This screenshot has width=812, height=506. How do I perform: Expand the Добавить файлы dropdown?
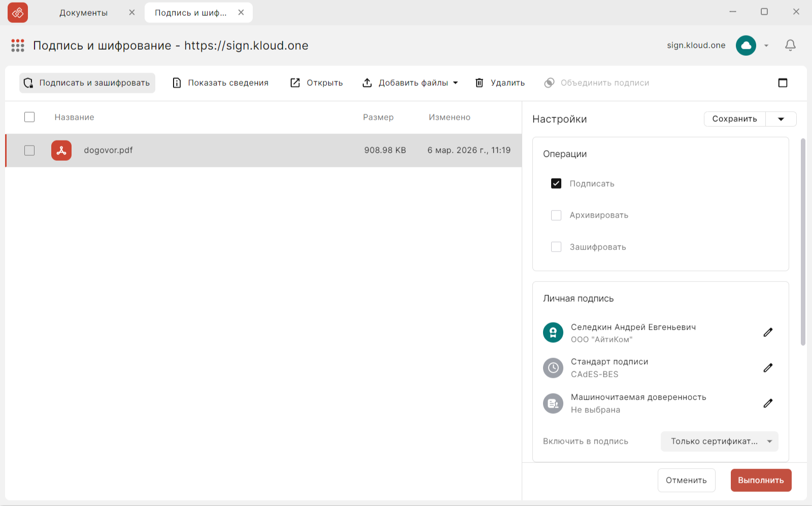point(455,83)
